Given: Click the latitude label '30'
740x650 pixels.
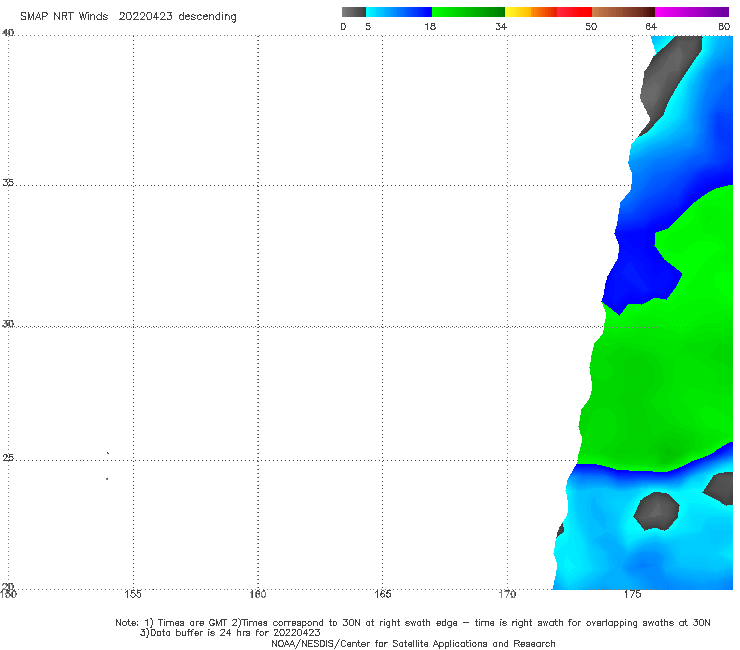Looking at the screenshot, I should pyautogui.click(x=8, y=324).
